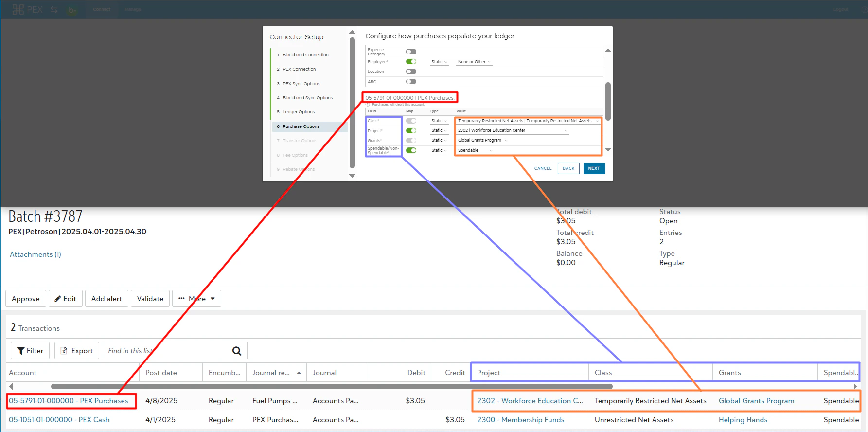Open the Global Grants Program grant link
The width and height of the screenshot is (868, 432).
[x=756, y=401]
